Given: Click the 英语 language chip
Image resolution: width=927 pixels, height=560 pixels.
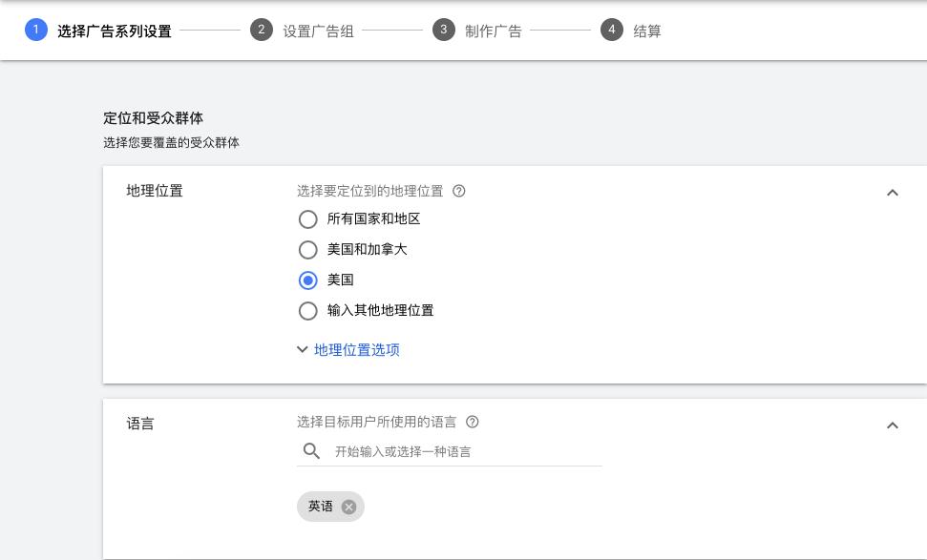Looking at the screenshot, I should tap(321, 507).
